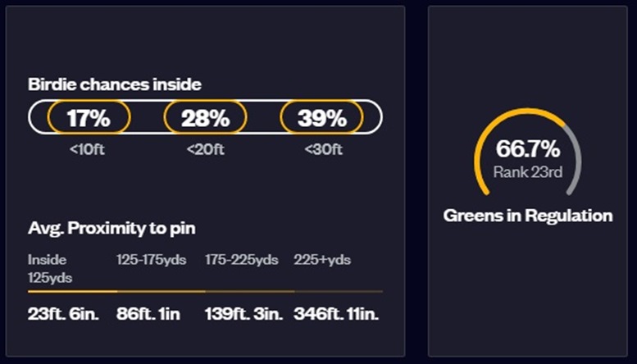This screenshot has width=637, height=364.
Task: Click the <30ft distance label
Action: coord(322,148)
